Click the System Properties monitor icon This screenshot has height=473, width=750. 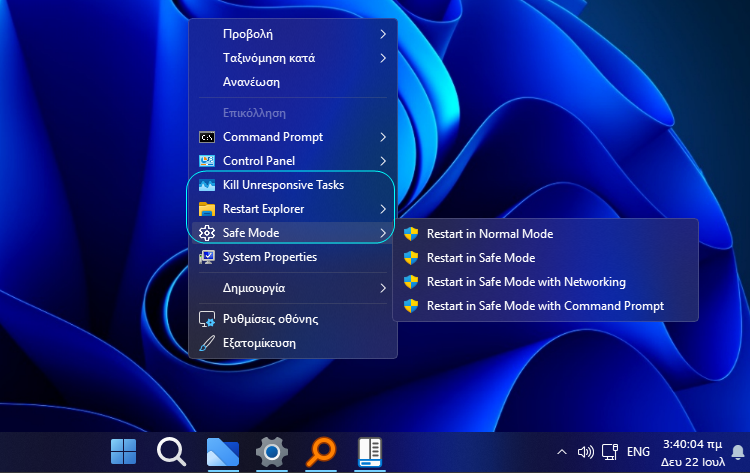coord(207,257)
